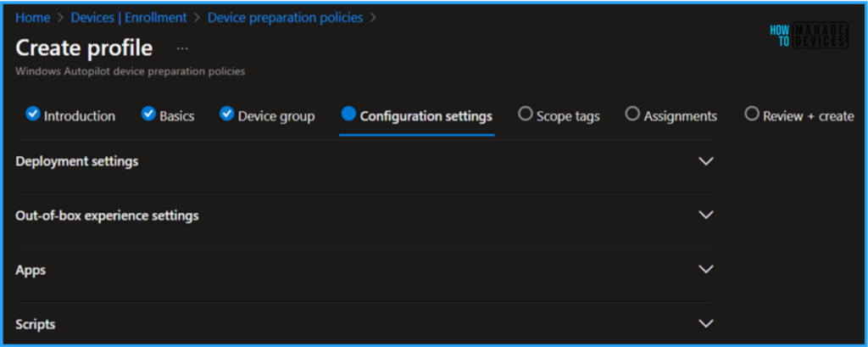Click the Review + create step circle icon
Screen dimensions: 868x347
coord(751,114)
